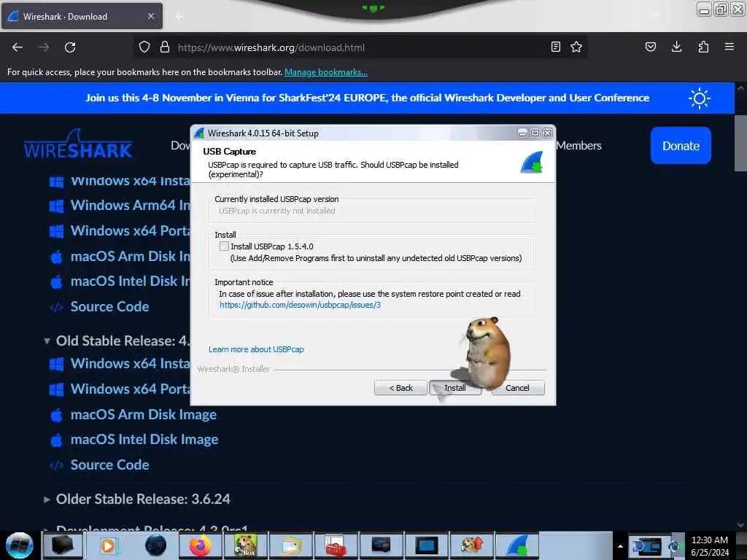Viewport: 747px width, 560px height.
Task: Minimize the Wireshark setup dialog
Action: click(x=522, y=133)
